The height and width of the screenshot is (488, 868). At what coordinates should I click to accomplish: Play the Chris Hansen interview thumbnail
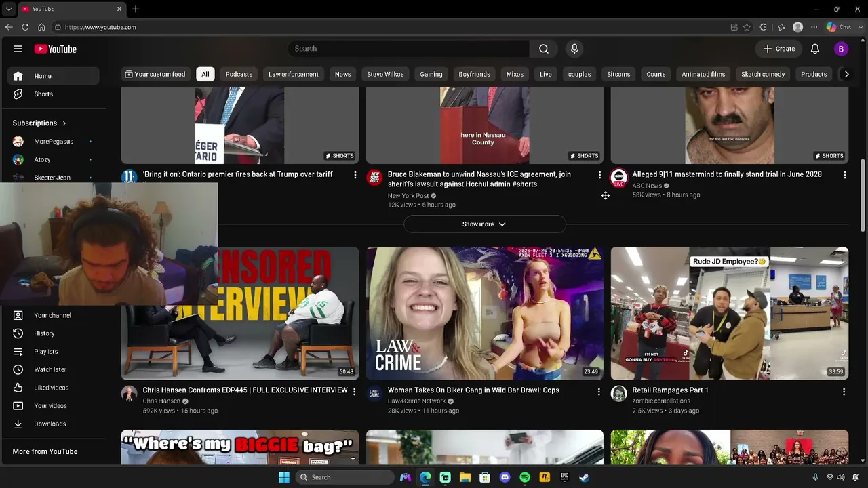coord(240,313)
